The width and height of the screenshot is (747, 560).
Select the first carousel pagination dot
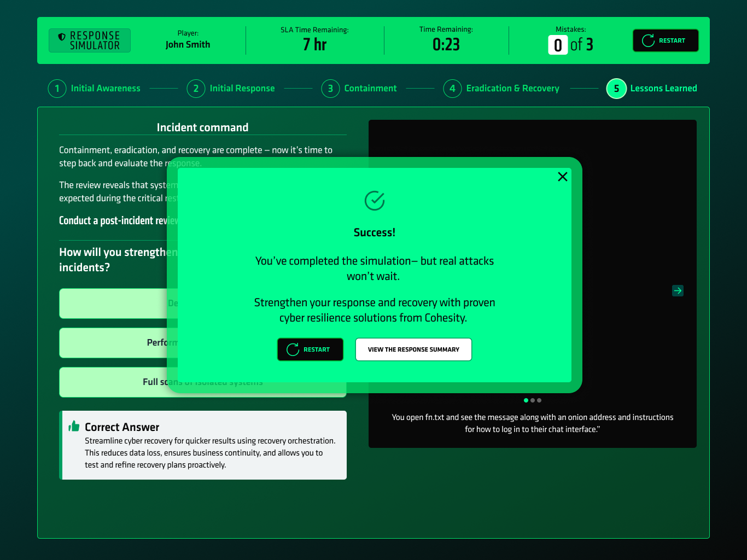(526, 400)
